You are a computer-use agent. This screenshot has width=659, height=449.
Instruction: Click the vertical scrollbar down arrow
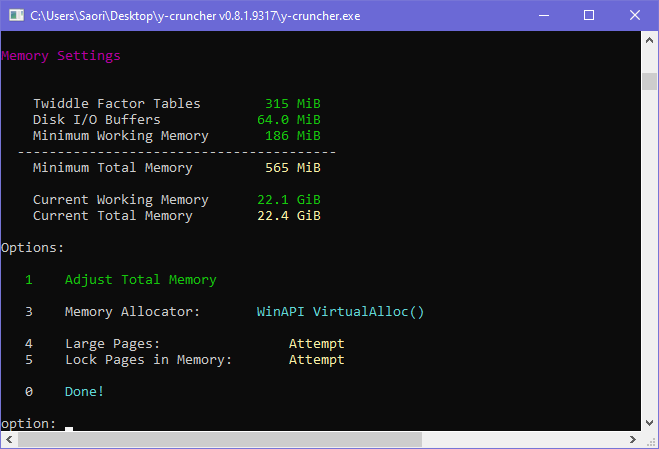(649, 423)
